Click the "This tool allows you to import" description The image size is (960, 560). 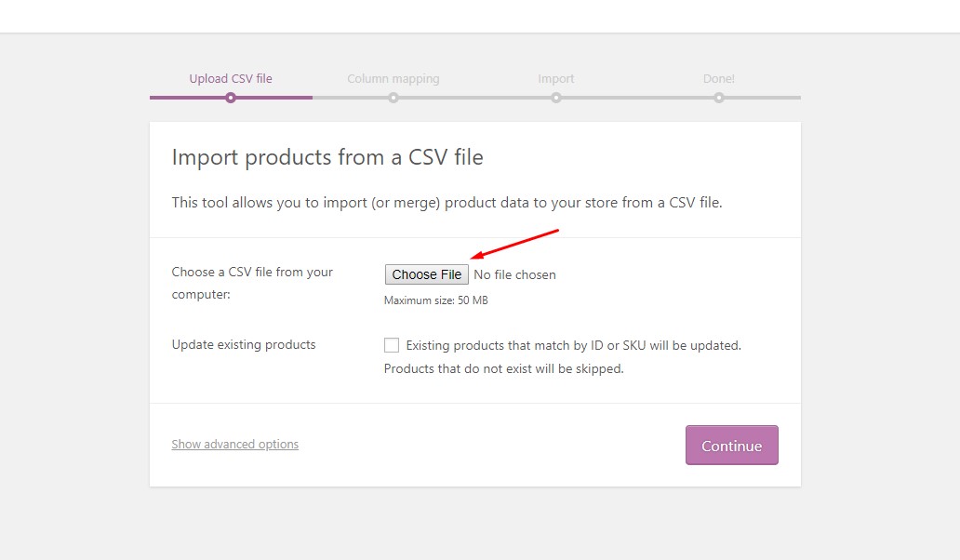click(447, 202)
